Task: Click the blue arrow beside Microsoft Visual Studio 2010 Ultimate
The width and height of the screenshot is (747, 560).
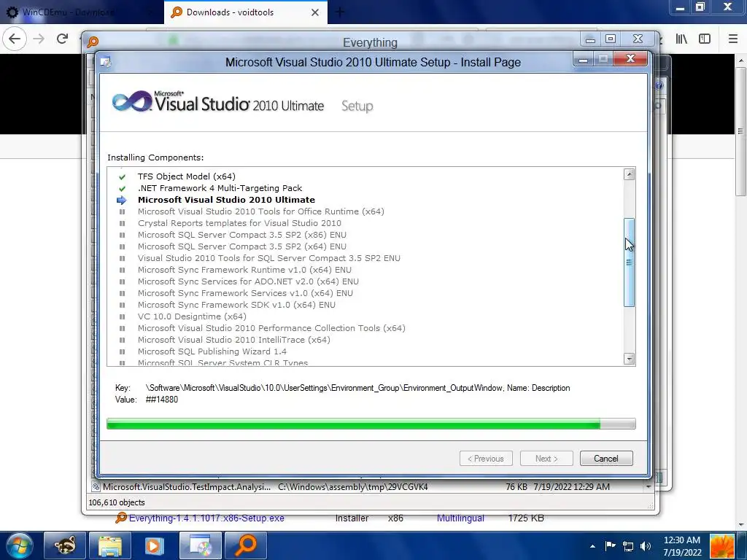Action: 122,200
